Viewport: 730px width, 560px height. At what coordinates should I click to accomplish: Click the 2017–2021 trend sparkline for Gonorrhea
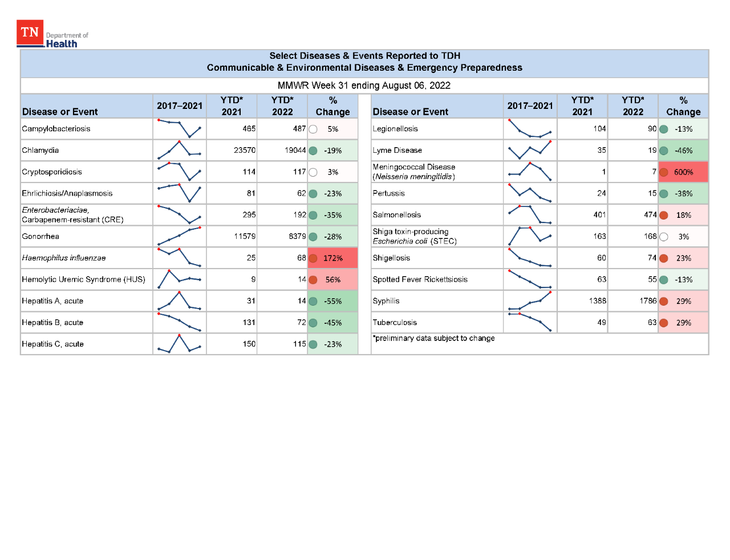pos(180,236)
